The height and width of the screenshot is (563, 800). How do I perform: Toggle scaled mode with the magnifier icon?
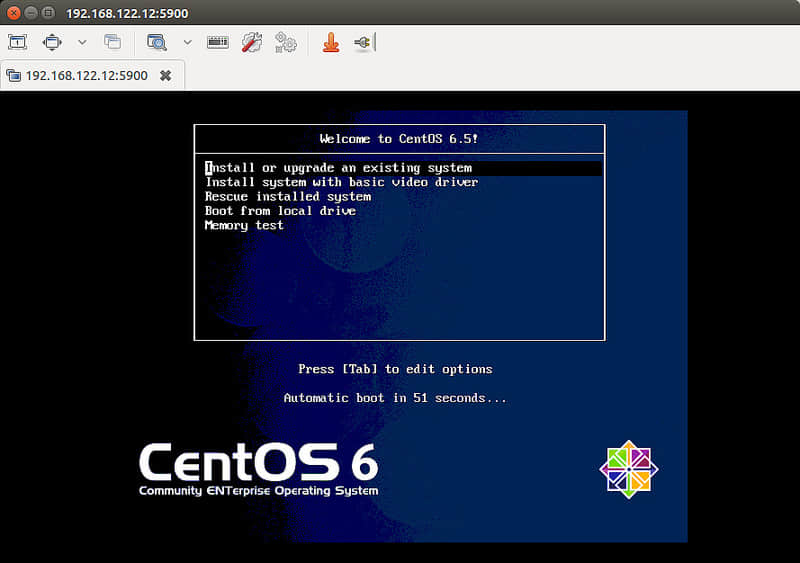[157, 42]
